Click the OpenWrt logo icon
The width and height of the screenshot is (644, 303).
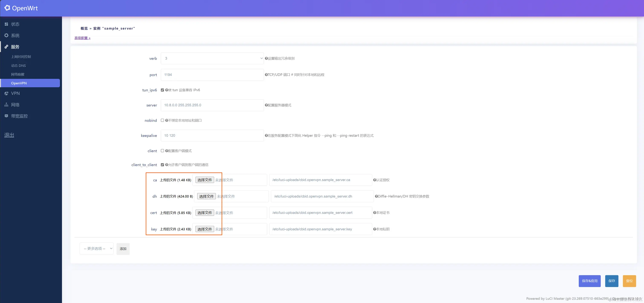[x=7, y=8]
